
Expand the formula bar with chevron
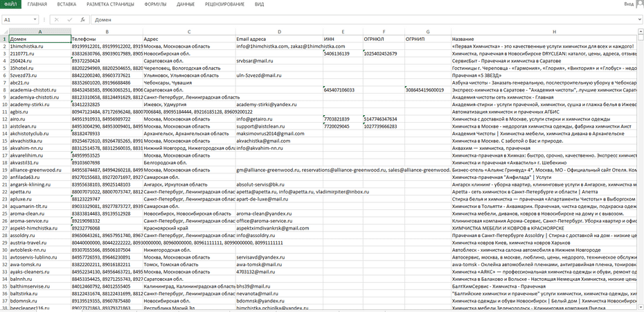coord(638,20)
